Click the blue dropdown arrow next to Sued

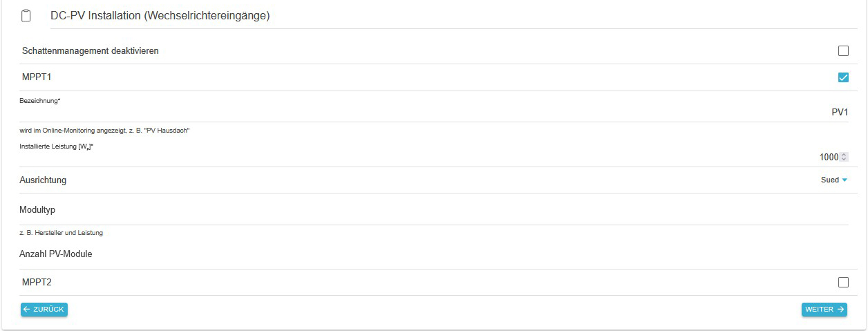(844, 180)
